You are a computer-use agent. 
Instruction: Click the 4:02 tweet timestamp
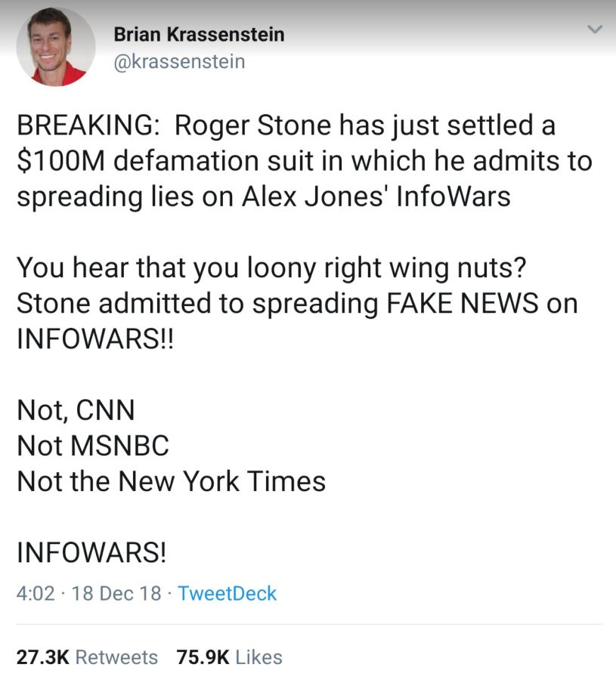[x=36, y=594]
